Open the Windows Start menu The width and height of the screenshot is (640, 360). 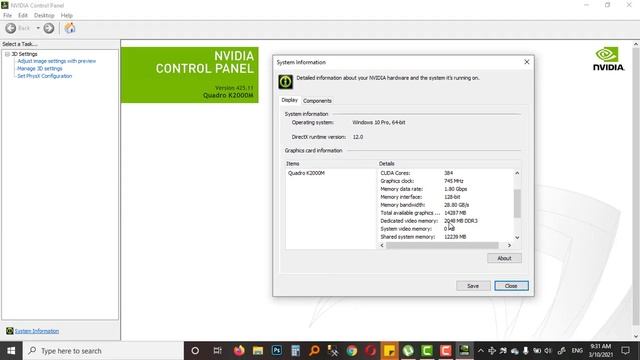point(11,351)
